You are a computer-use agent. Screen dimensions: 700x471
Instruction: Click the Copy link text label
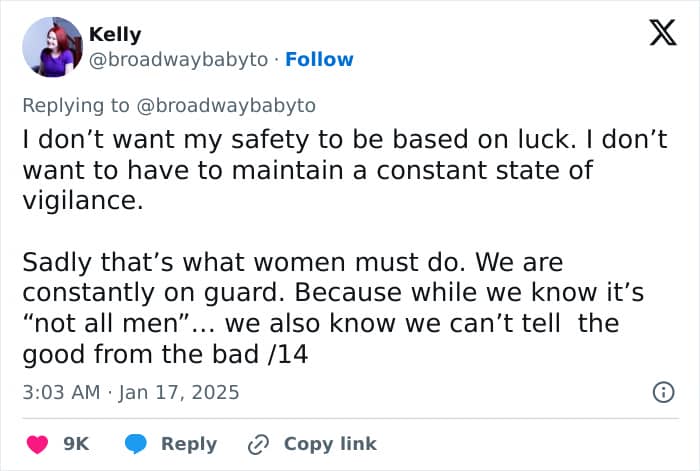(330, 444)
